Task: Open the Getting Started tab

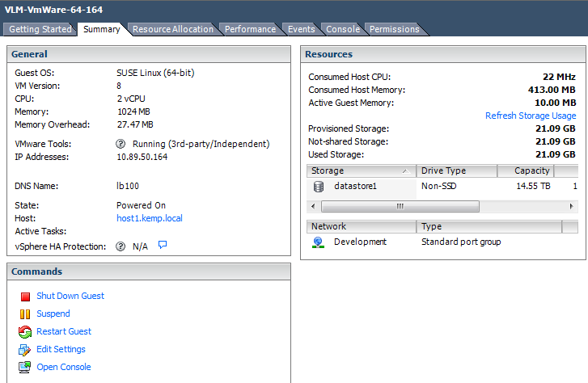Action: (x=40, y=29)
